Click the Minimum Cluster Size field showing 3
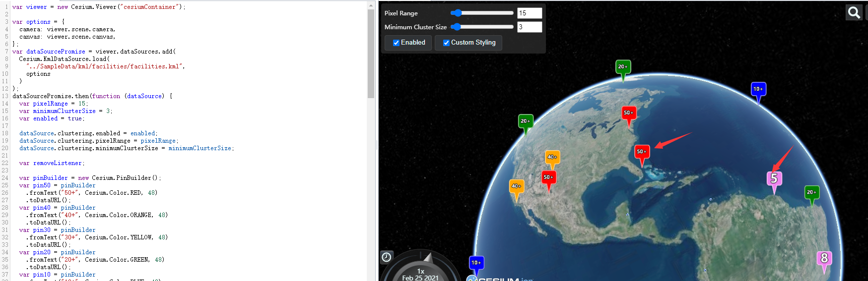 (530, 27)
